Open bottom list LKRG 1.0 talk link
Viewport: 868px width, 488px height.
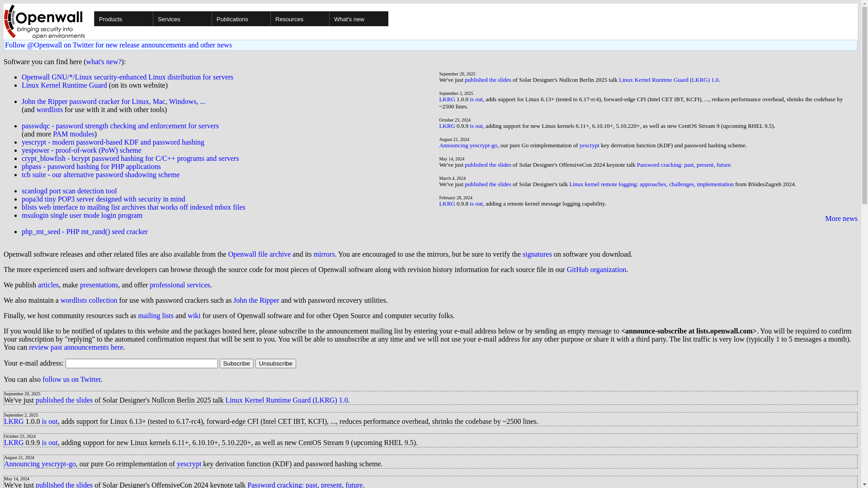[x=287, y=400]
